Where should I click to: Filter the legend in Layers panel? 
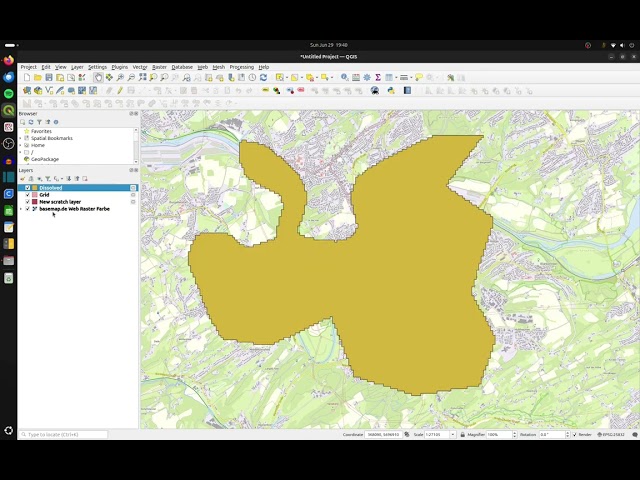tap(48, 179)
